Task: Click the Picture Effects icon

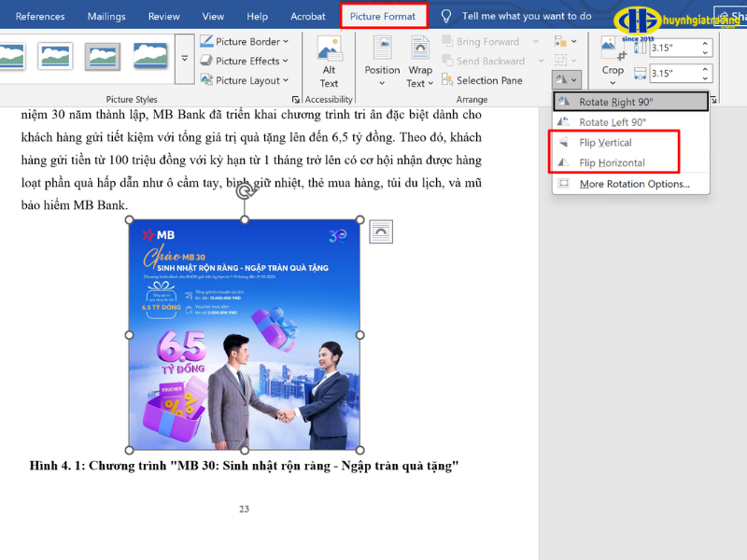Action: 206,61
